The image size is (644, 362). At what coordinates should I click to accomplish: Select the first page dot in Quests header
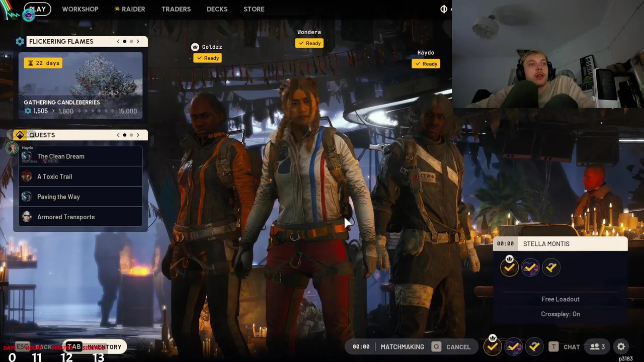[x=125, y=135]
